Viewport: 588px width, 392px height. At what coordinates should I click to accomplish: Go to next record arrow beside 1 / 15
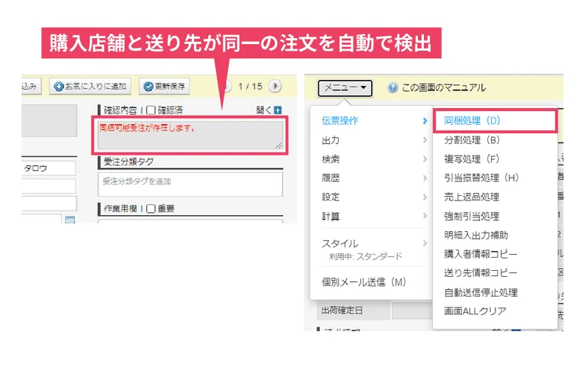[x=275, y=86]
